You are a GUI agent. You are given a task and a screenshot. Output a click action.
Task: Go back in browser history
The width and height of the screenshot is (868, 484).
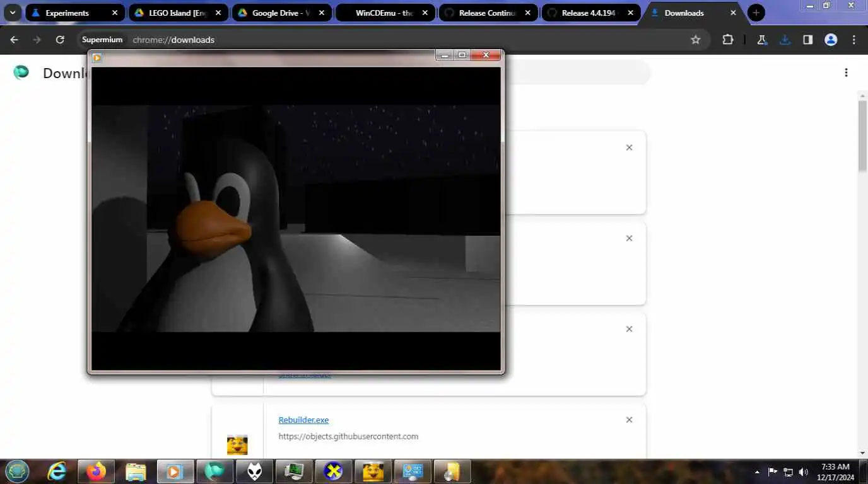pyautogui.click(x=14, y=40)
